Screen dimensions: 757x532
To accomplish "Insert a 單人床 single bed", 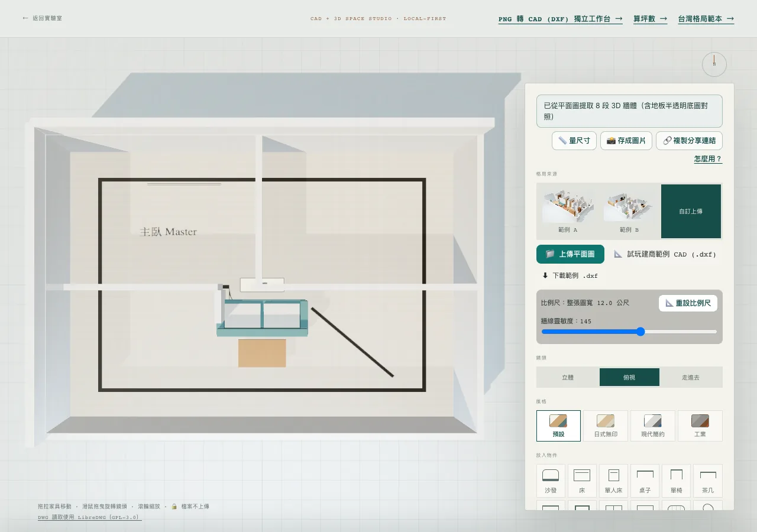I will [x=614, y=481].
